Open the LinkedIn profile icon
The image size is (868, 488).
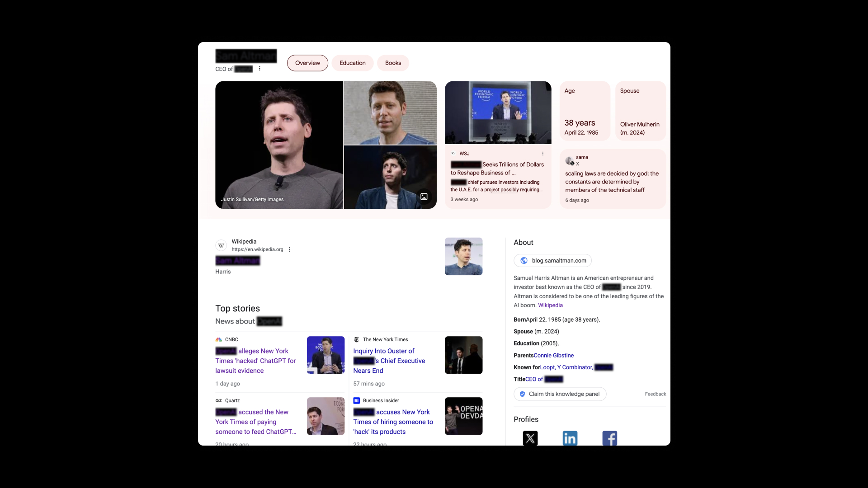(570, 438)
